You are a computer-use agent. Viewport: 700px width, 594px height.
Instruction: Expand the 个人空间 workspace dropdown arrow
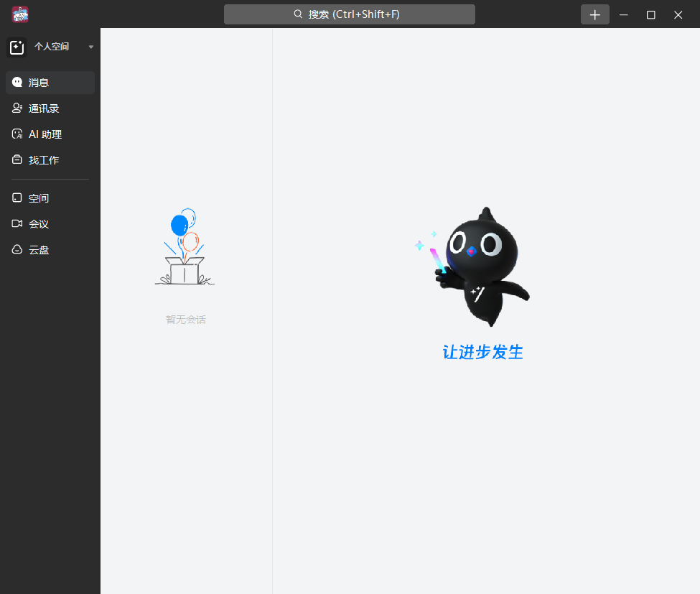[x=91, y=47]
